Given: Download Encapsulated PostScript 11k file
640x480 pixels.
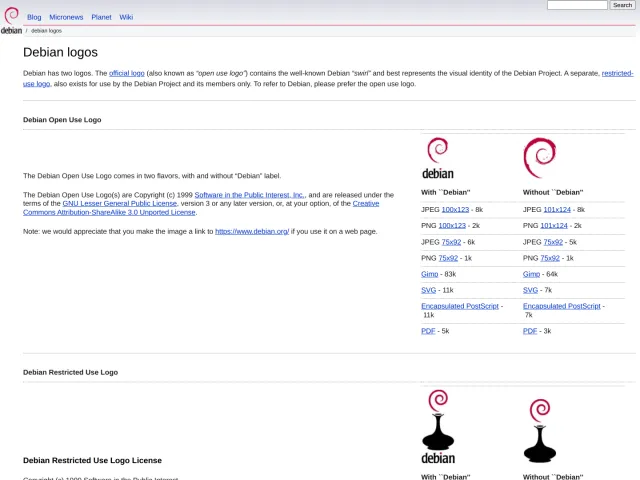Looking at the screenshot, I should point(460,306).
